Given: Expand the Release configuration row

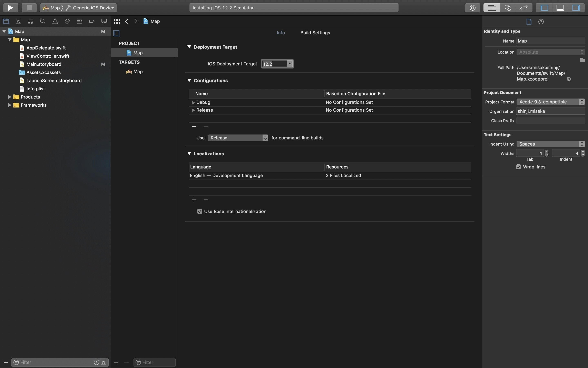Looking at the screenshot, I should click(x=193, y=110).
